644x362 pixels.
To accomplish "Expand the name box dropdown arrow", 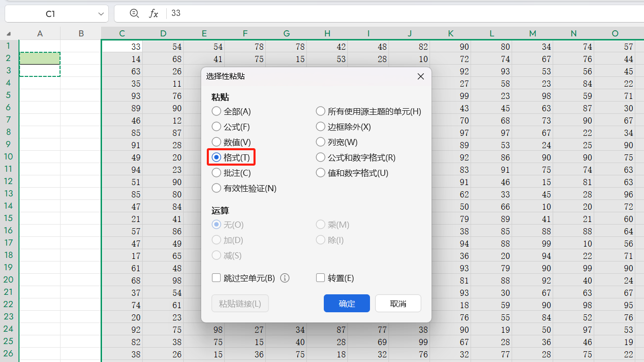I will coord(101,14).
